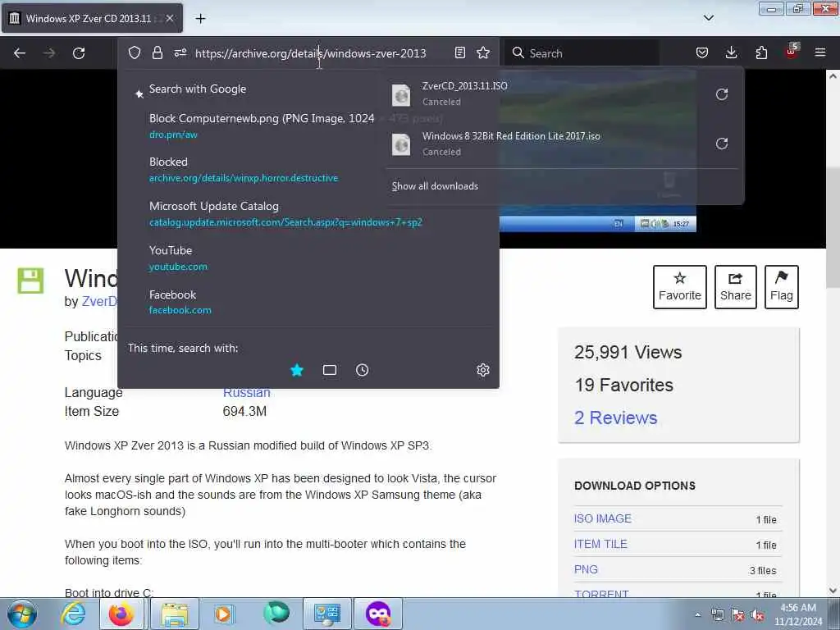Open site permissions icon in address bar

pyautogui.click(x=180, y=52)
